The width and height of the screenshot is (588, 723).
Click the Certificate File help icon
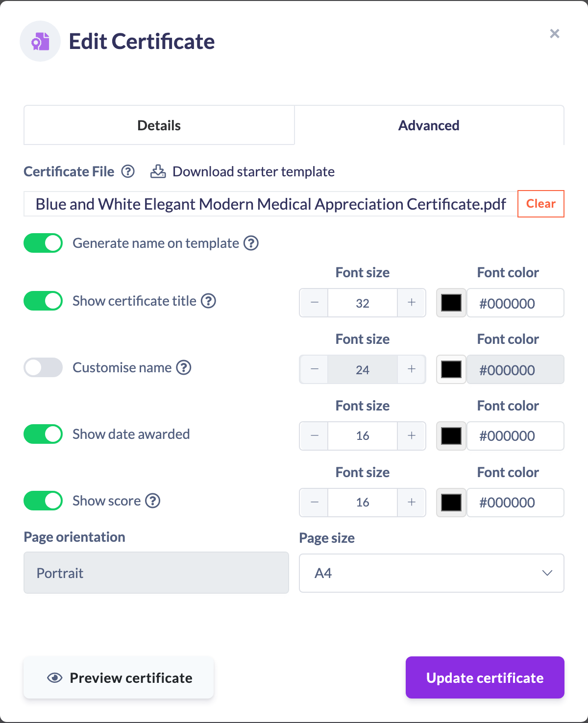[128, 171]
